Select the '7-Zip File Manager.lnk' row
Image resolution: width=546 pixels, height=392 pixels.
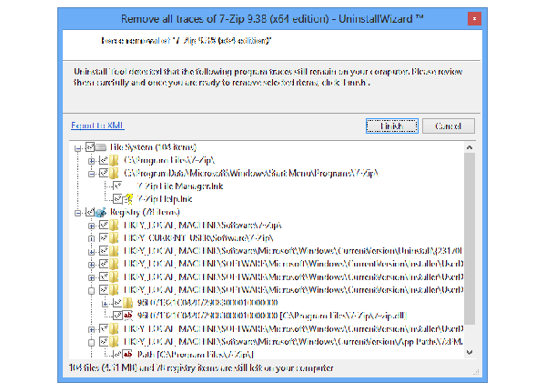(x=180, y=186)
